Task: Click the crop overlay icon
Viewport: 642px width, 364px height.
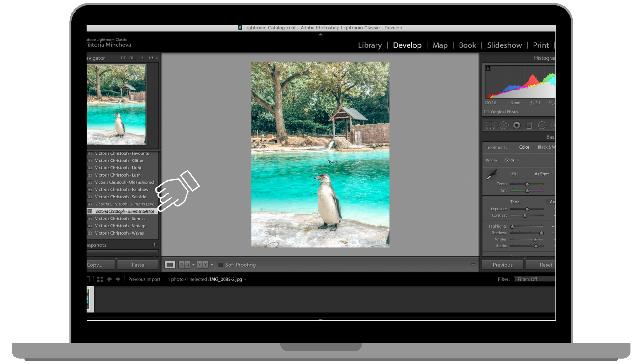Action: [490, 125]
